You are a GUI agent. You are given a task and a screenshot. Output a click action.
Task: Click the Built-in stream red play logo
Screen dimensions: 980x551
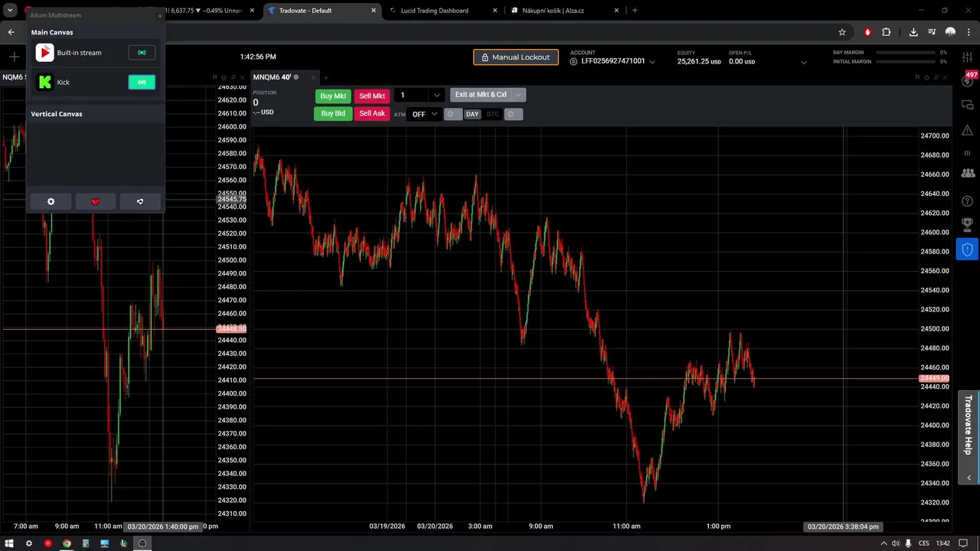point(44,53)
